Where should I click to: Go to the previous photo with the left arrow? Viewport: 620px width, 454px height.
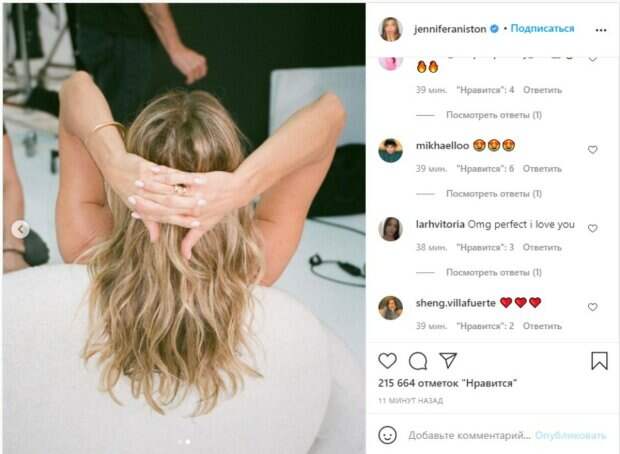(x=20, y=229)
